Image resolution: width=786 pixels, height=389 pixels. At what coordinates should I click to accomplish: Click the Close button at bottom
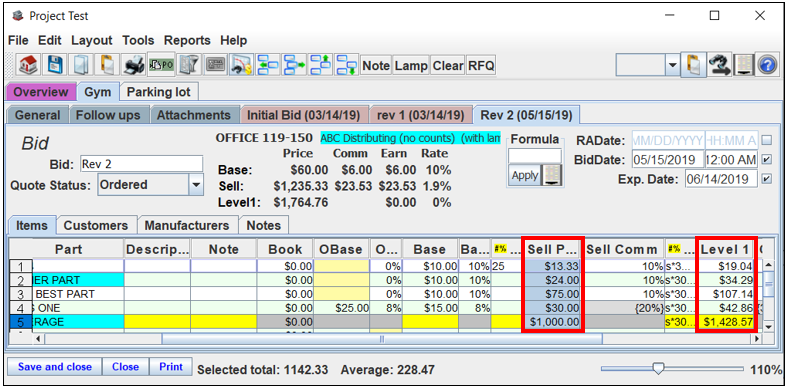tap(125, 367)
